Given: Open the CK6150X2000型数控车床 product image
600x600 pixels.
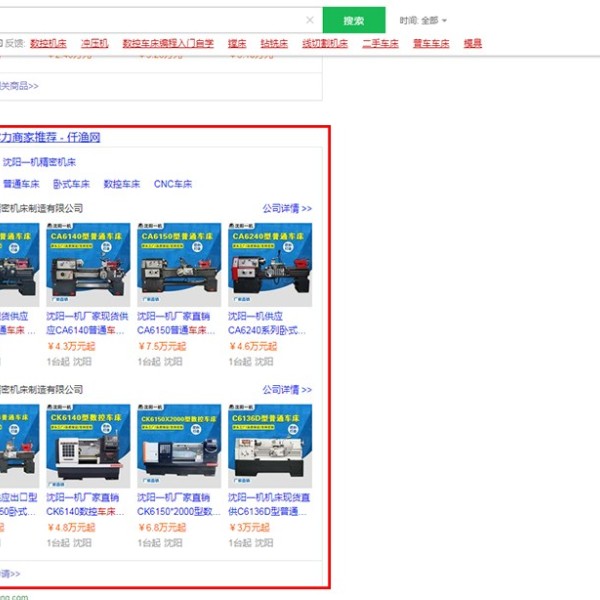Looking at the screenshot, I should (179, 446).
